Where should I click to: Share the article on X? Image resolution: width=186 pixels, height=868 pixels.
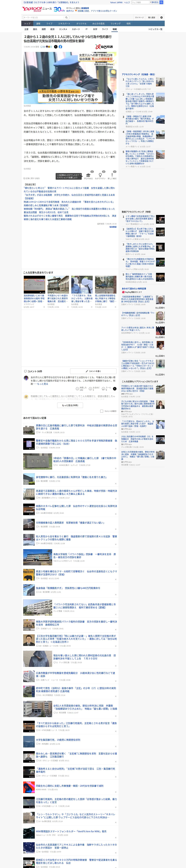pos(56,47)
